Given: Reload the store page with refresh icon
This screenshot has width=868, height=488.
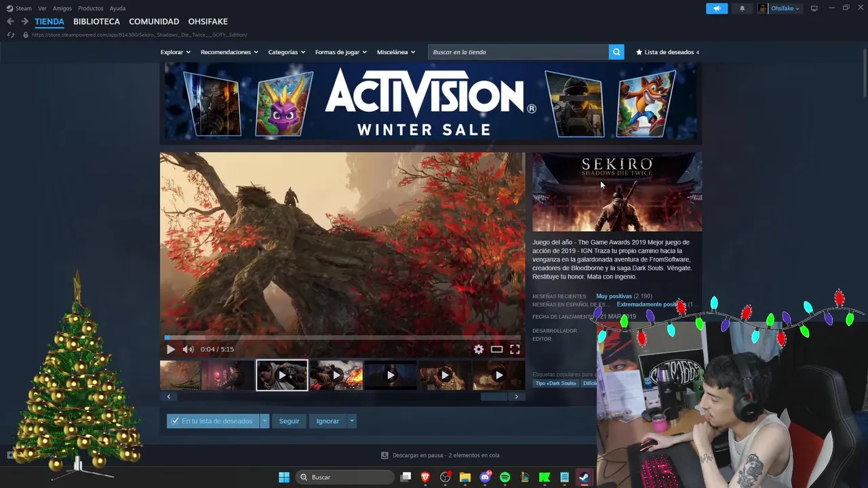Looking at the screenshot, I should tap(10, 35).
